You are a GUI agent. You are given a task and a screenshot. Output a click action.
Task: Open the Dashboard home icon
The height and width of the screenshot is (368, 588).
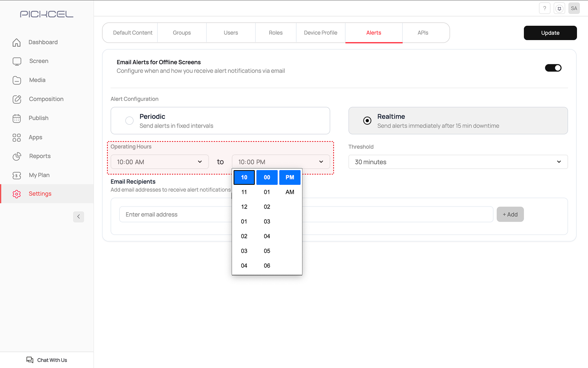(17, 43)
